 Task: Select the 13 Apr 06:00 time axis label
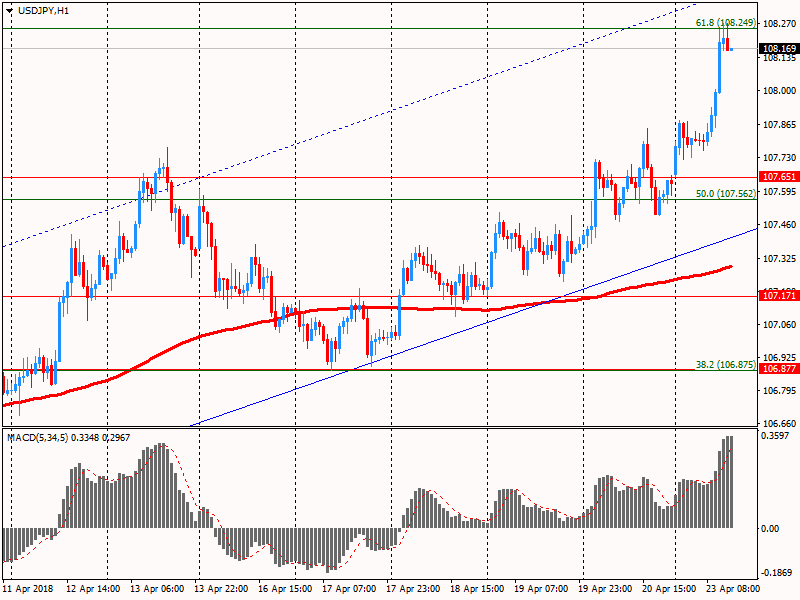157,588
